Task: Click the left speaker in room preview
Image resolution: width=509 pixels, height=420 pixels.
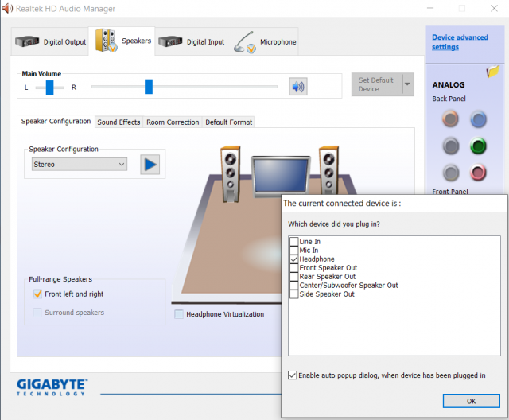Action: pyautogui.click(x=230, y=168)
